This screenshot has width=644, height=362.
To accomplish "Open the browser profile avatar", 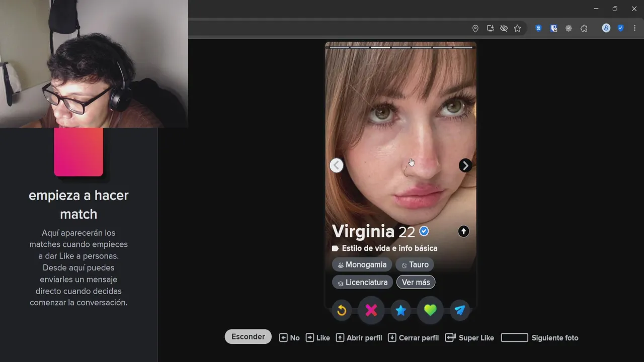I will pyautogui.click(x=606, y=28).
